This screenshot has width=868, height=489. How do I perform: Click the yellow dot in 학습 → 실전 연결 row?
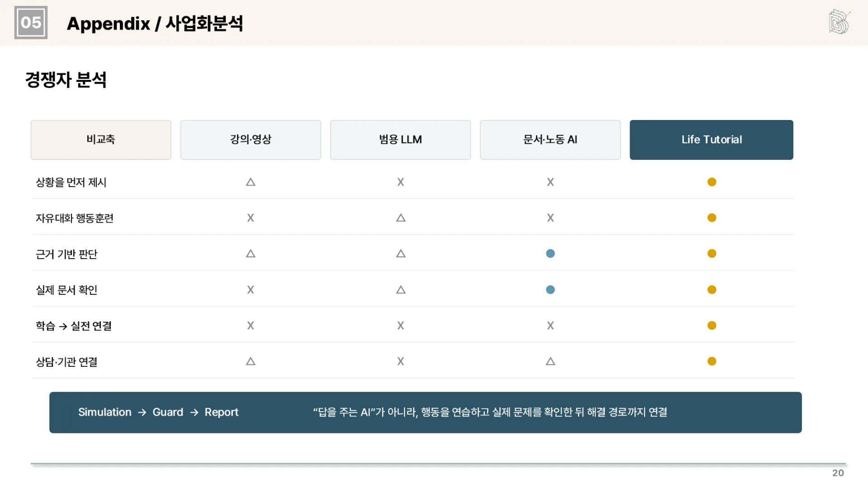point(712,326)
